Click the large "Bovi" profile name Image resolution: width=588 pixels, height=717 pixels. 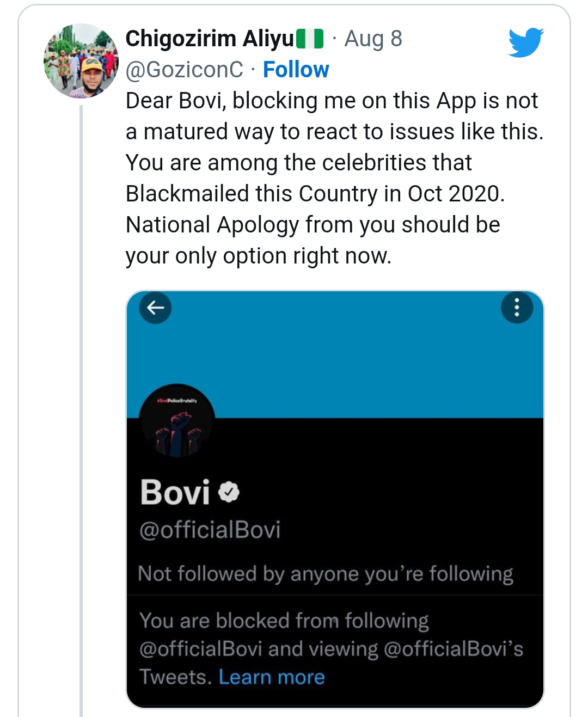coord(175,492)
